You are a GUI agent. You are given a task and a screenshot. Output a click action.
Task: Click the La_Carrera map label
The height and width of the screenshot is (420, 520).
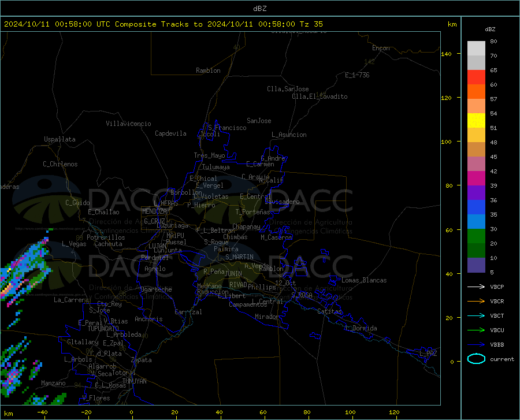pyautogui.click(x=71, y=300)
